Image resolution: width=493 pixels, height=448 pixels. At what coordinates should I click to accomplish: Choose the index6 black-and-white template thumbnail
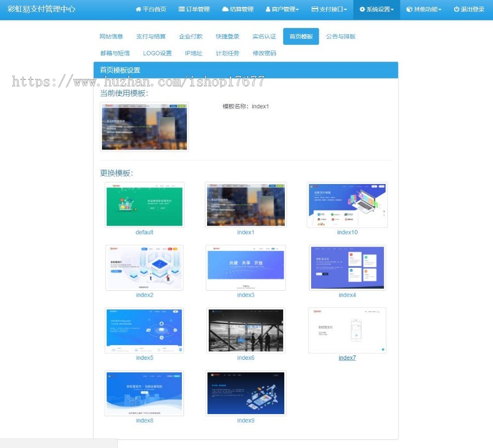pos(245,330)
